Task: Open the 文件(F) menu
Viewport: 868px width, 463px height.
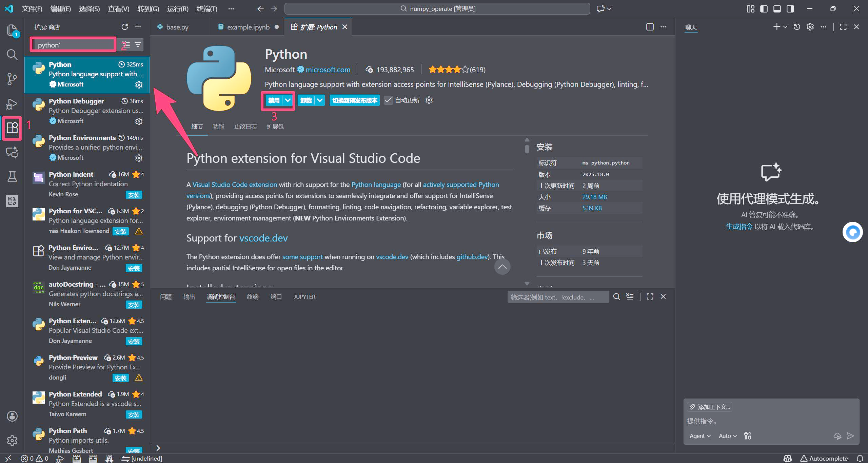Action: coord(32,9)
